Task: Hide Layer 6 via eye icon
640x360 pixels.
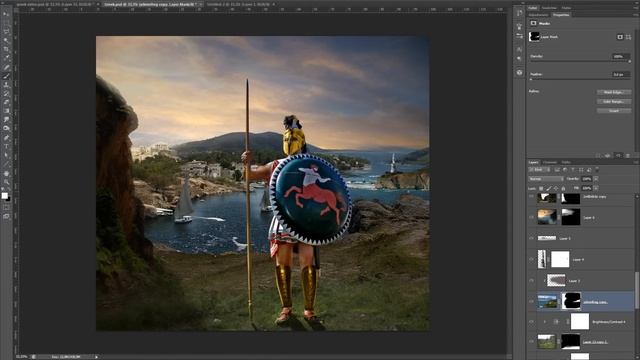Action: 531,217
